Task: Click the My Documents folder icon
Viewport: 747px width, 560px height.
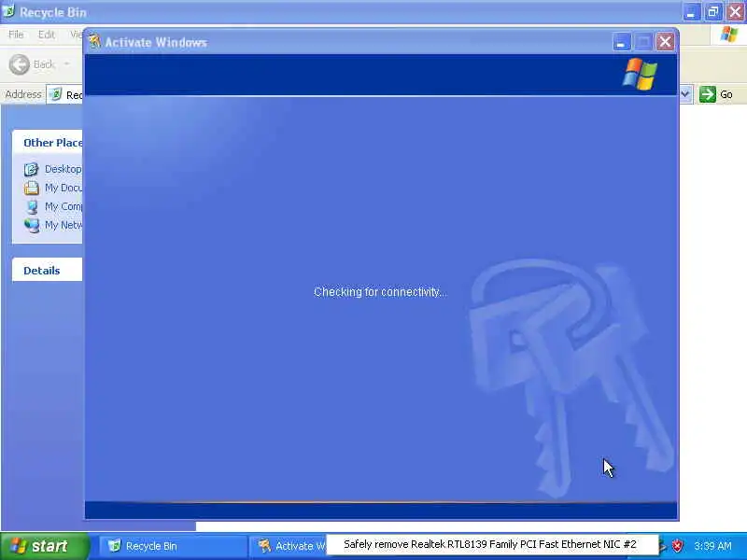Action: (x=32, y=188)
